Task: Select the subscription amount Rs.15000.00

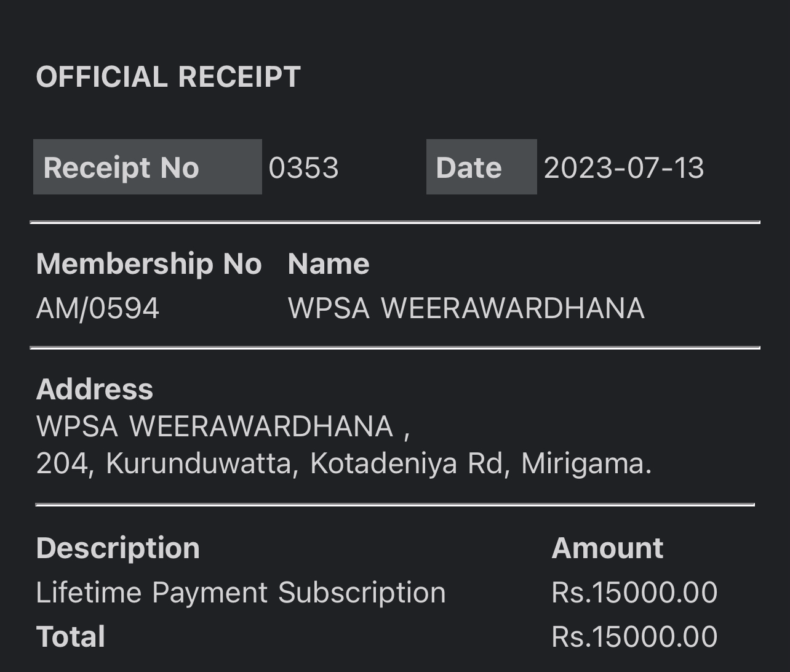Action: (x=634, y=593)
